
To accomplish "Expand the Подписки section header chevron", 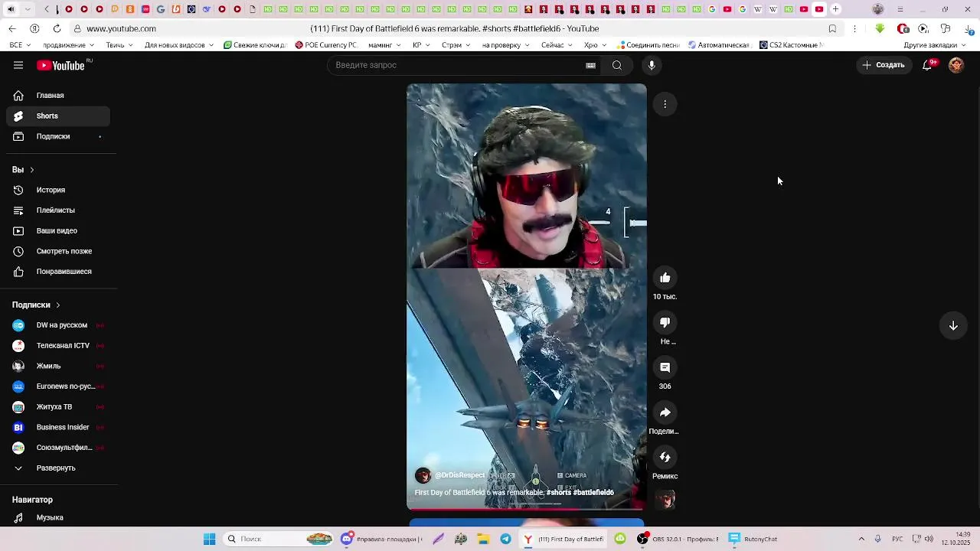I will [57, 305].
